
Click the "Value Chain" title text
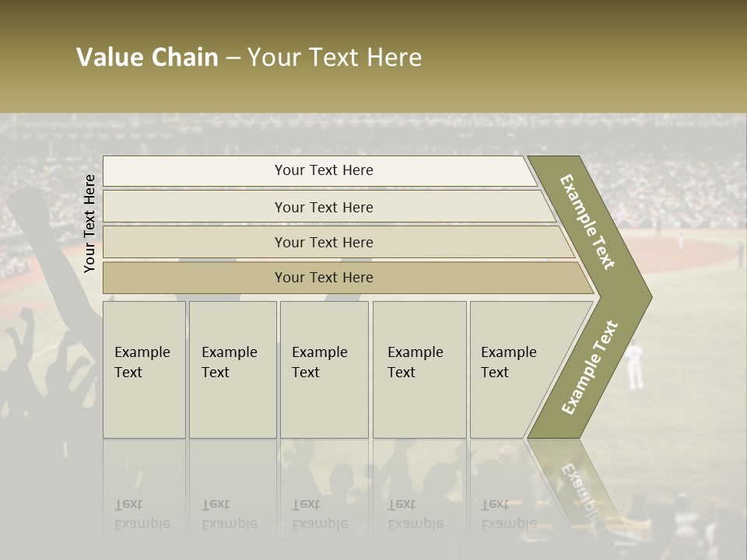tap(147, 58)
